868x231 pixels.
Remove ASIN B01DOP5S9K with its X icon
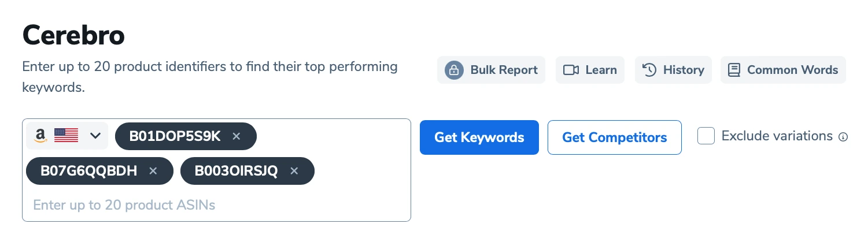(x=236, y=136)
